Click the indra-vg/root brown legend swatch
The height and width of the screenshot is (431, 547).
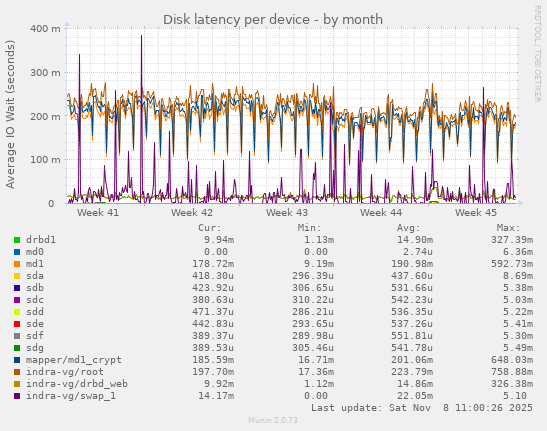pyautogui.click(x=17, y=372)
